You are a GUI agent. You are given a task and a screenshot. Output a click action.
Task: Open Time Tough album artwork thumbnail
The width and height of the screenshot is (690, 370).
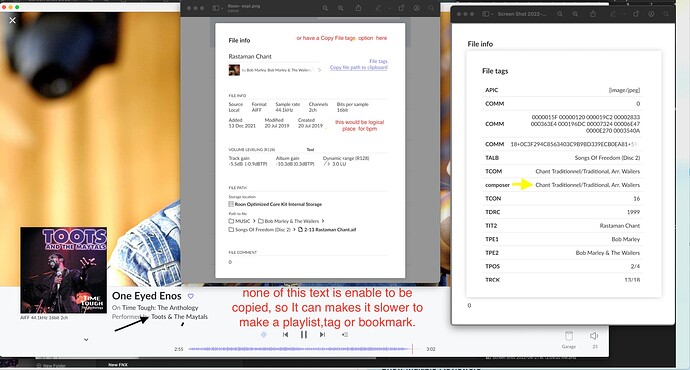(63, 270)
